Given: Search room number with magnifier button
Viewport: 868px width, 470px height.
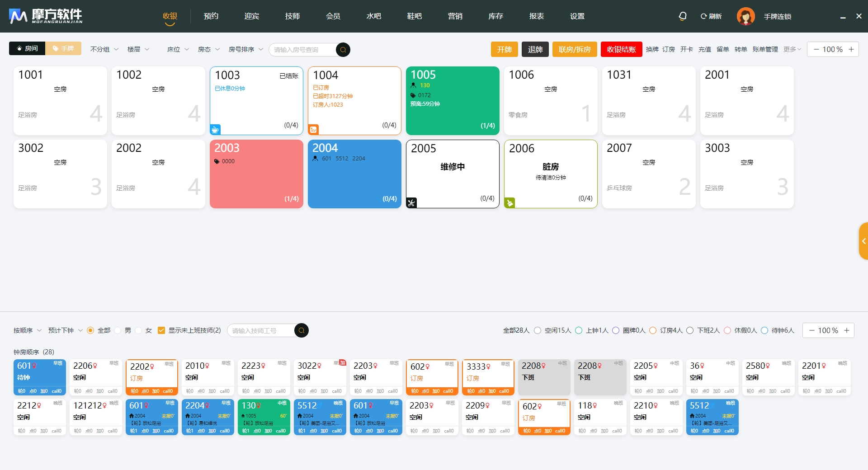Looking at the screenshot, I should coord(343,50).
